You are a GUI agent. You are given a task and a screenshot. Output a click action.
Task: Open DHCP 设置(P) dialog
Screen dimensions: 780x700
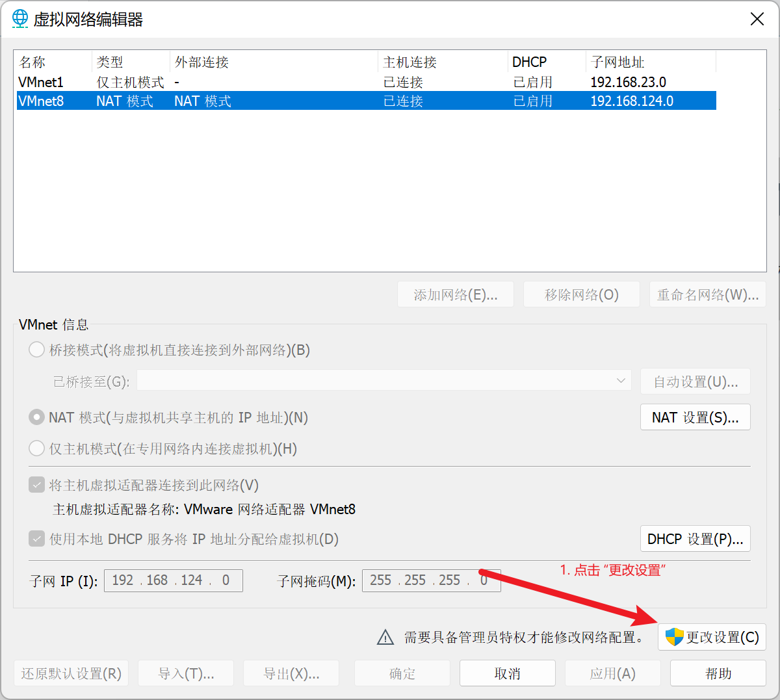[x=695, y=539]
